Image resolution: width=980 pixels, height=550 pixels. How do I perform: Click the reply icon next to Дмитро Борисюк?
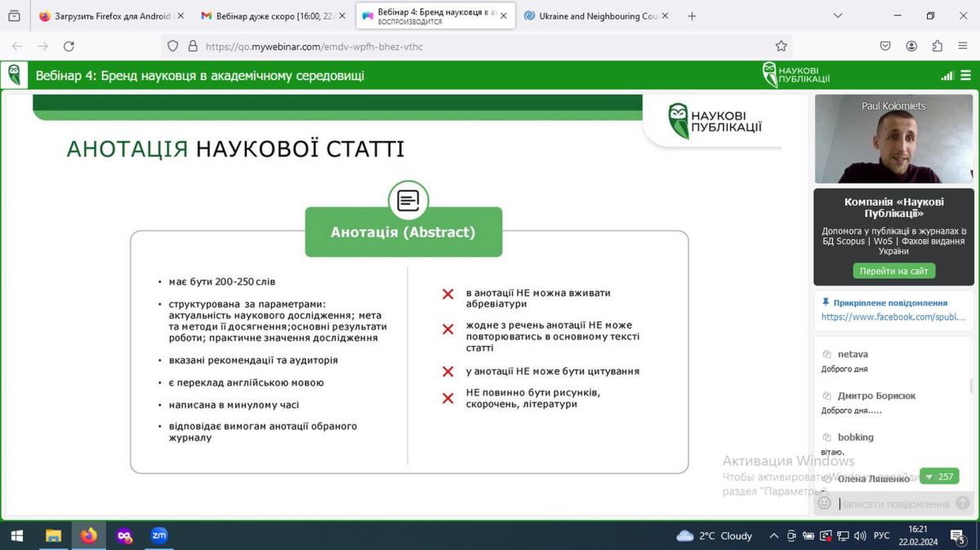tap(826, 396)
